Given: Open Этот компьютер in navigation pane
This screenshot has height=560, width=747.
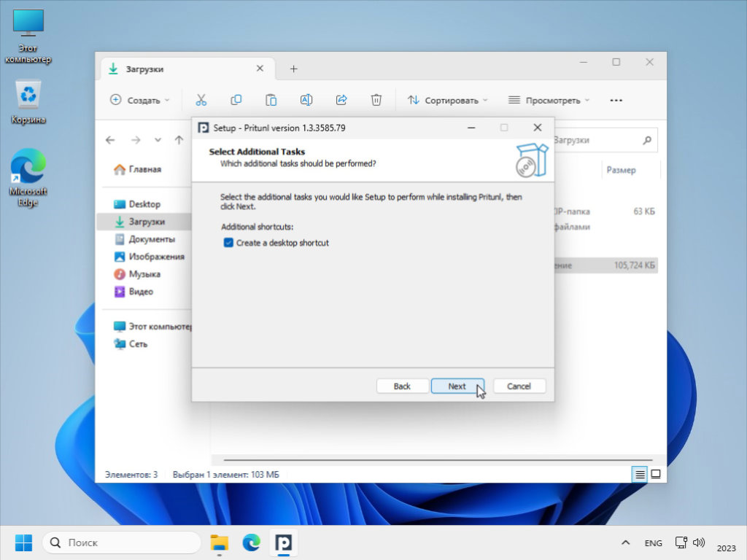Looking at the screenshot, I should point(152,327).
